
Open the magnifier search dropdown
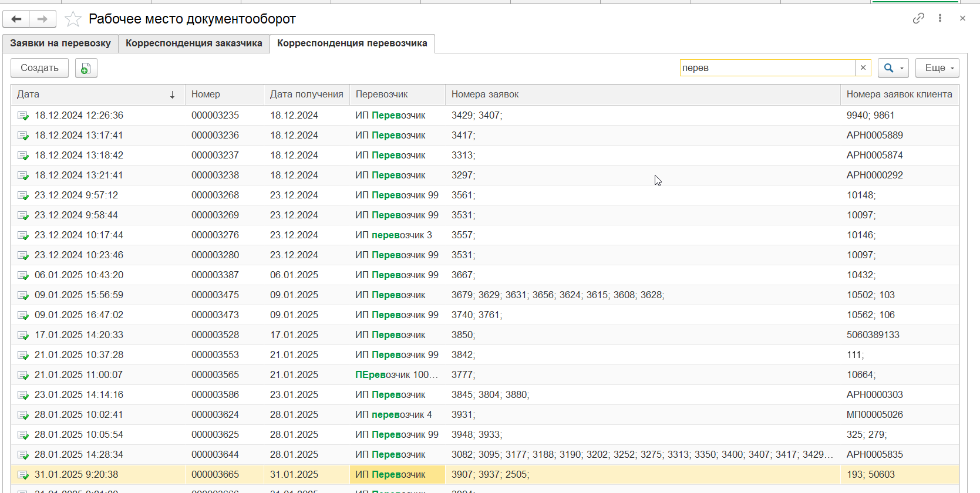(x=893, y=68)
